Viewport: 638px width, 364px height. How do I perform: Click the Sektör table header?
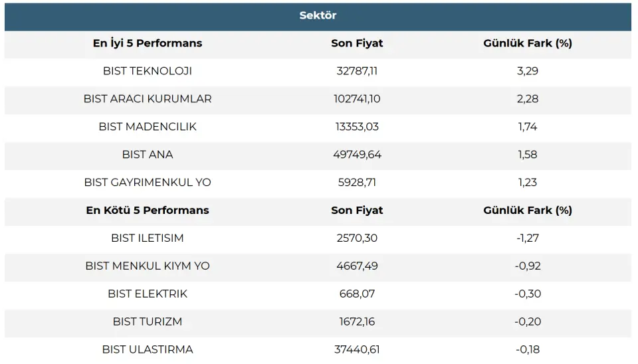(318, 15)
